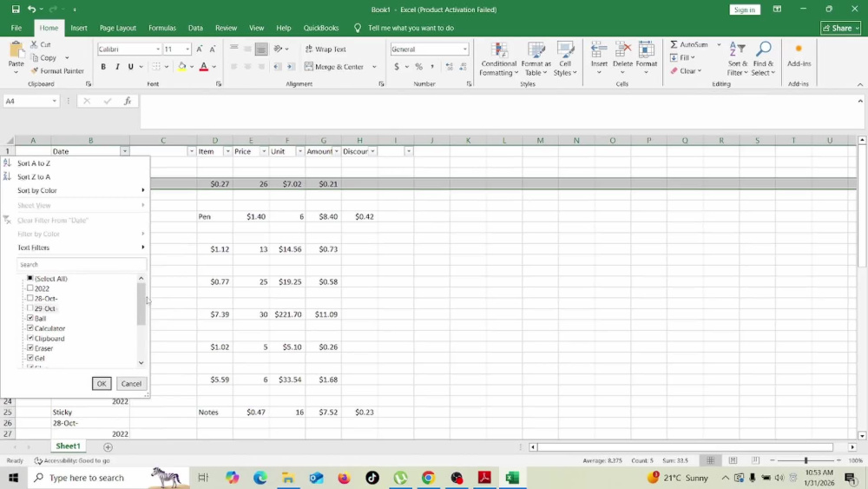Open the font size dropdown
This screenshot has height=489, width=868.
point(187,50)
